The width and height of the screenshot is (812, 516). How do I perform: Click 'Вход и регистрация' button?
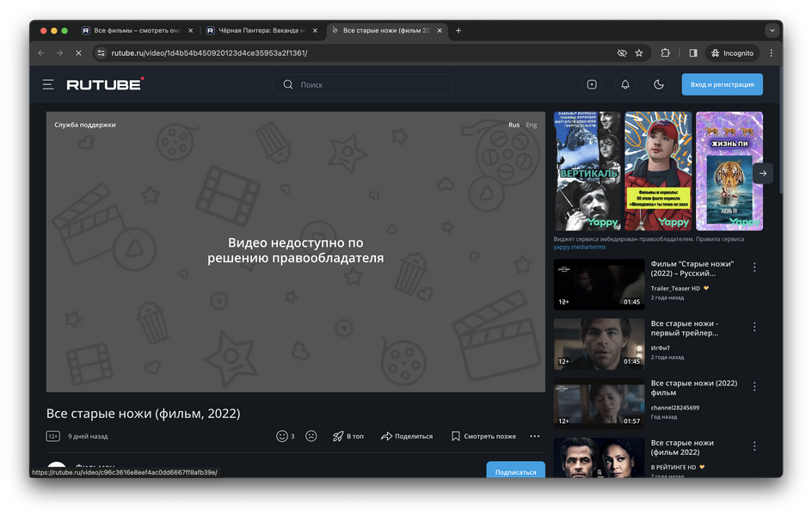click(x=722, y=84)
